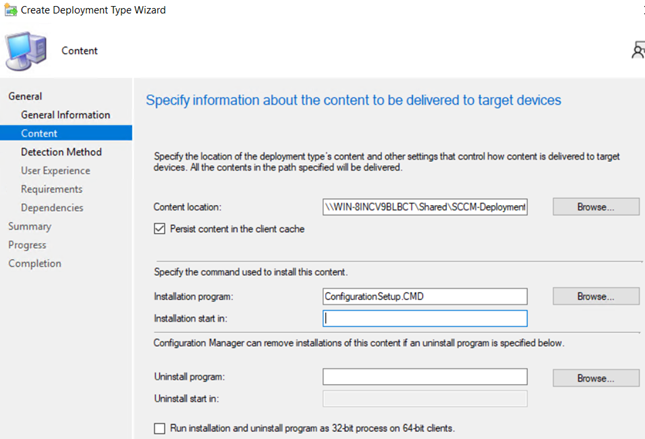This screenshot has height=439, width=645.
Task: Browse for the installation program
Action: [x=595, y=297]
